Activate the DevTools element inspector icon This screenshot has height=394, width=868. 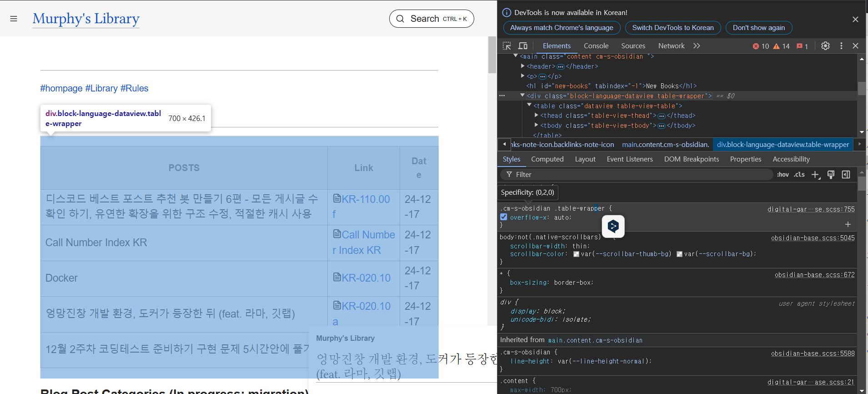pyautogui.click(x=507, y=46)
